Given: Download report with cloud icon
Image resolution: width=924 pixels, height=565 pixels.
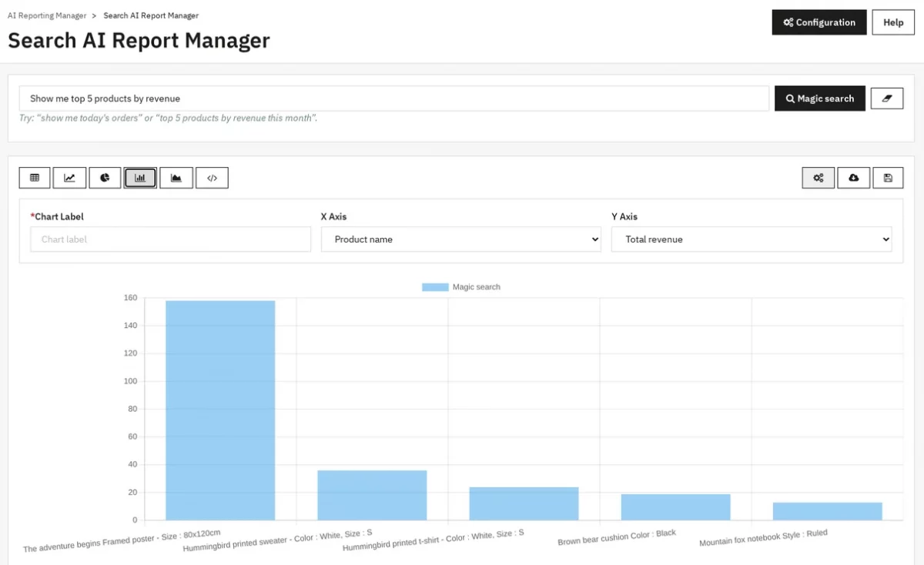Looking at the screenshot, I should click(x=854, y=178).
